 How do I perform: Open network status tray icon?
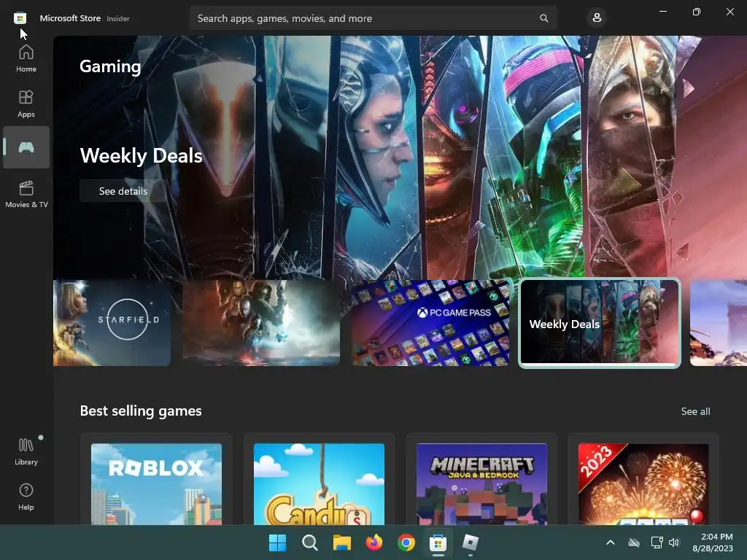(657, 542)
